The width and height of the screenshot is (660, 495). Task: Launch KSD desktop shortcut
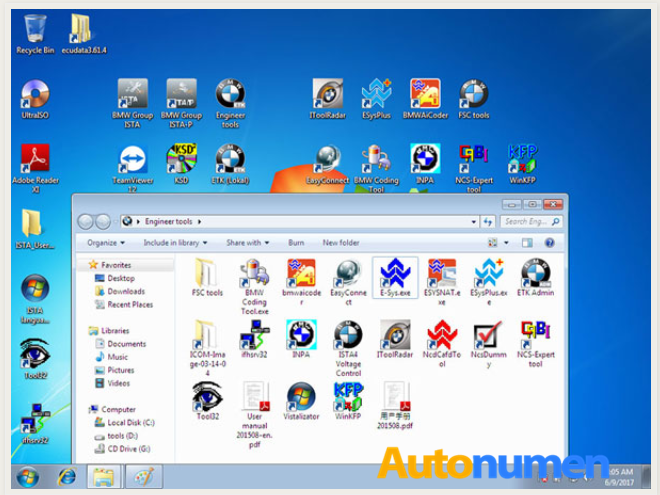coord(181,164)
